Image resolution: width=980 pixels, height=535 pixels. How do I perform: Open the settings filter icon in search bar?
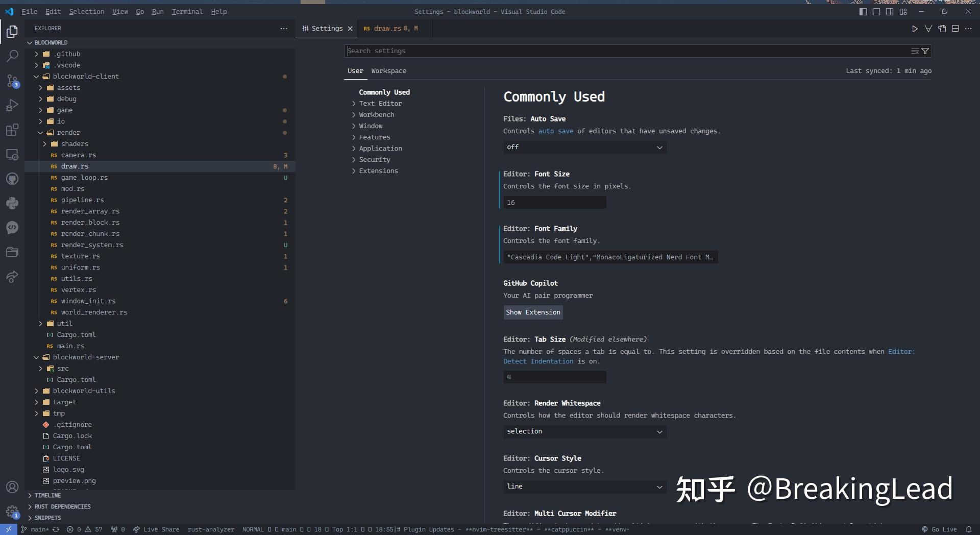tap(925, 51)
